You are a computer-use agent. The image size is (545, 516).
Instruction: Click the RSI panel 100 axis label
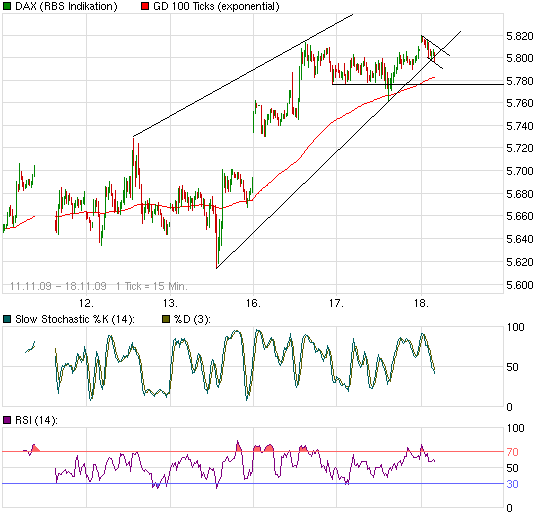coord(515,428)
